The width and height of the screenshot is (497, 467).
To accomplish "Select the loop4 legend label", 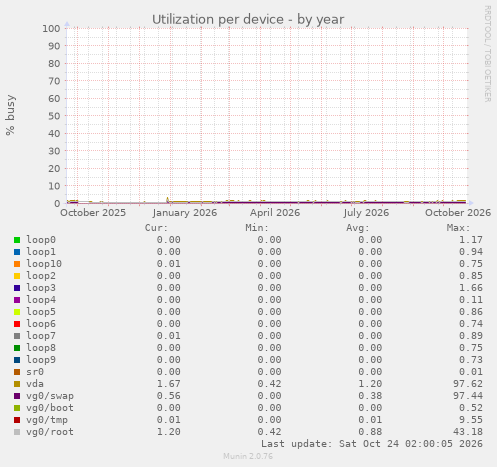I will pos(41,300).
